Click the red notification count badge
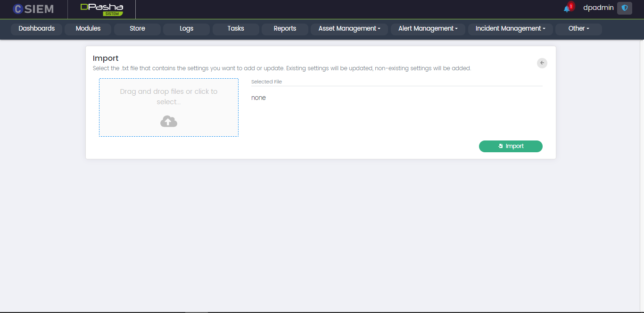 (571, 6)
